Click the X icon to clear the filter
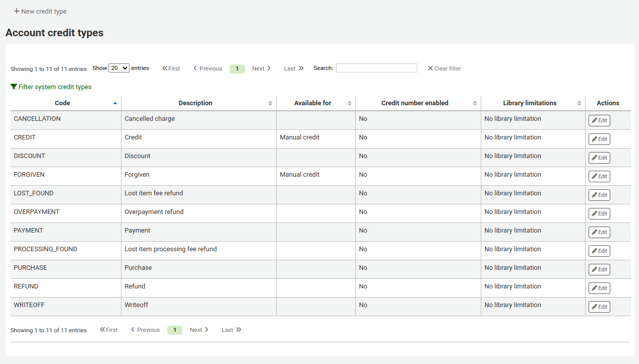This screenshot has width=639, height=364. pos(430,68)
